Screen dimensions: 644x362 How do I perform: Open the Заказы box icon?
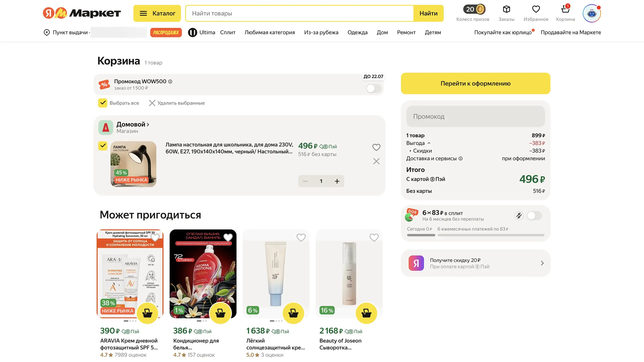[506, 9]
